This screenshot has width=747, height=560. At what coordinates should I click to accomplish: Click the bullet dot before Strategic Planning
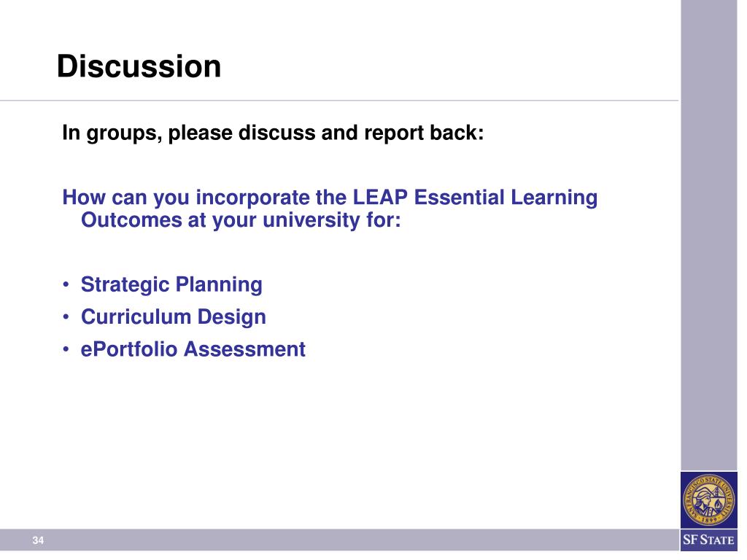(66, 284)
